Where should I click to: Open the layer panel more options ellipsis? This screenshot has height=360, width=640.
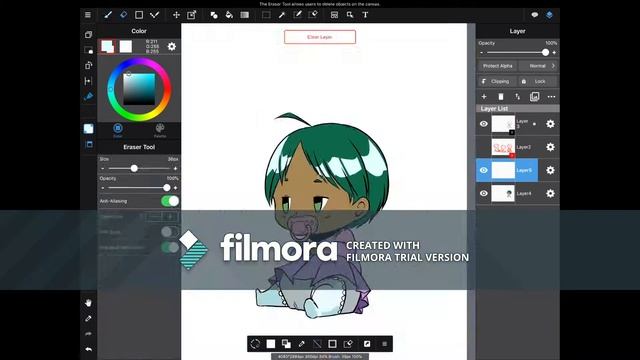(551, 97)
